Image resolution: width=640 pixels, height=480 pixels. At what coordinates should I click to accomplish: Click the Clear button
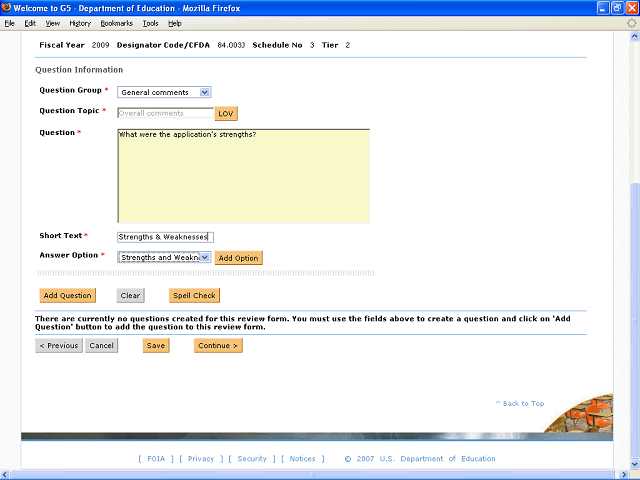point(131,296)
